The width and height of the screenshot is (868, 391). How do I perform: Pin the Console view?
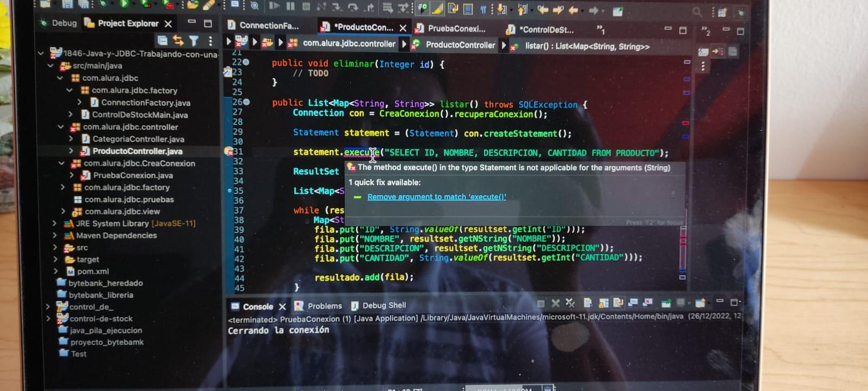pyautogui.click(x=666, y=302)
